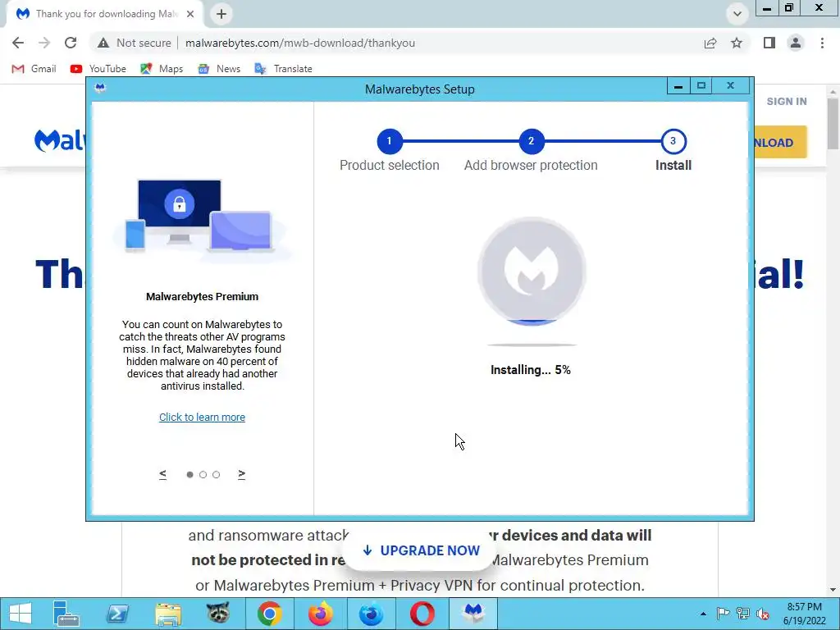Go to previous slide arrow in setup
Viewport: 840px width, 630px height.
163,474
